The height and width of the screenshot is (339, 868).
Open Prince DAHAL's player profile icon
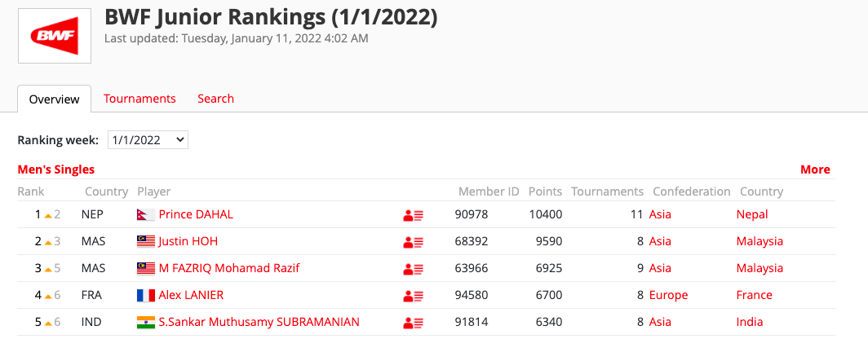(x=413, y=215)
